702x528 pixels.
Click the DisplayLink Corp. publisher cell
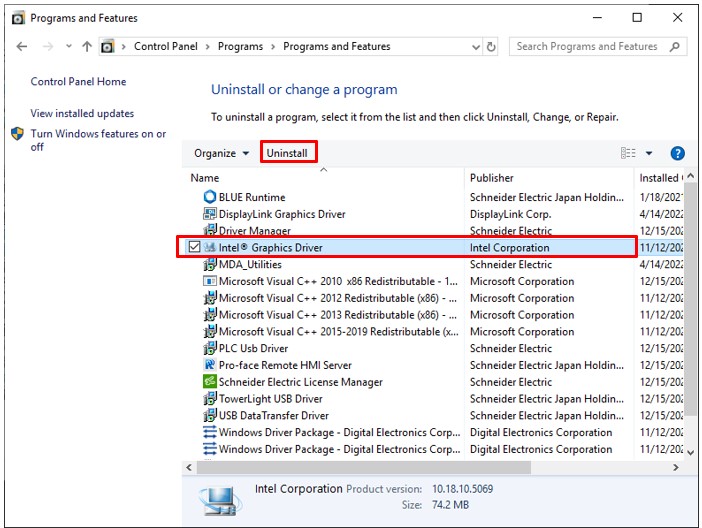510,214
